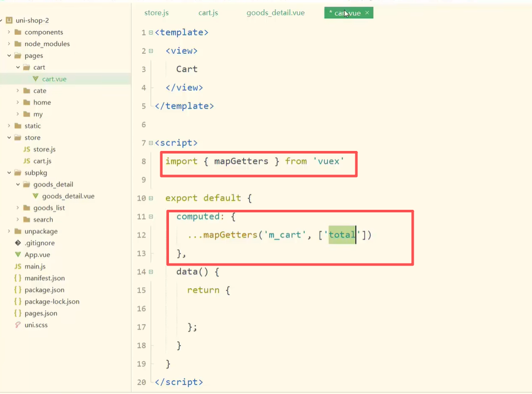Viewport: 532px width, 394px height.
Task: Click the static folder icon
Action: point(18,125)
